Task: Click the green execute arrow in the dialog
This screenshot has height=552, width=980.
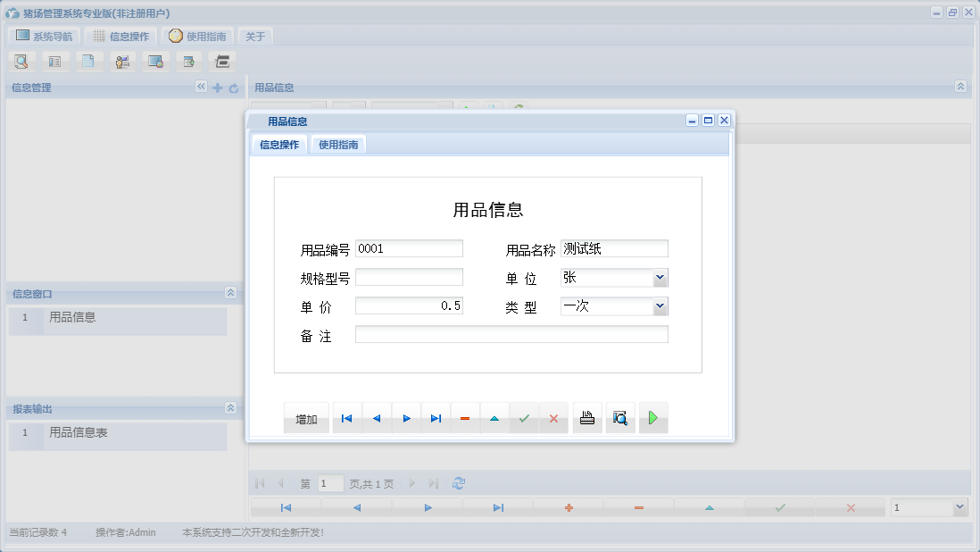Action: click(653, 417)
